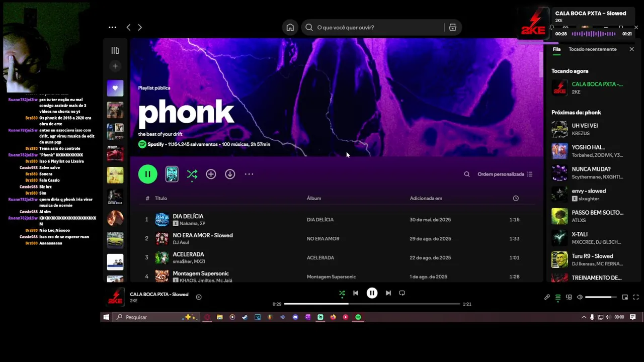644x362 pixels.
Task: Mute with the speaker icon in player
Action: click(580, 297)
